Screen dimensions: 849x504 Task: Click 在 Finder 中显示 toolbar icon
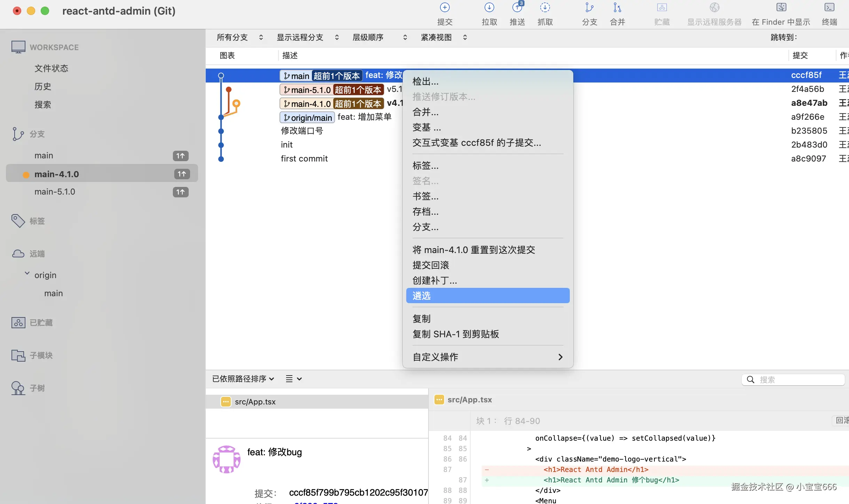click(x=781, y=8)
